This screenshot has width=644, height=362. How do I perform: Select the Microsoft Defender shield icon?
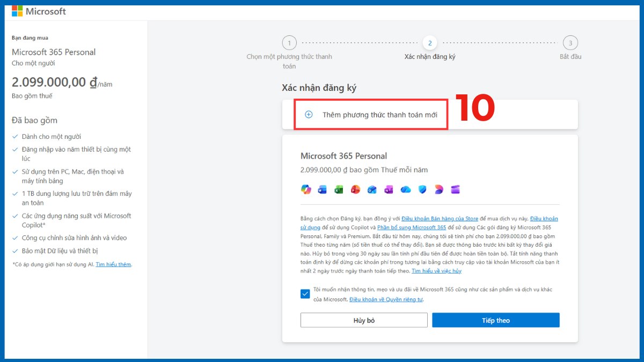point(423,189)
